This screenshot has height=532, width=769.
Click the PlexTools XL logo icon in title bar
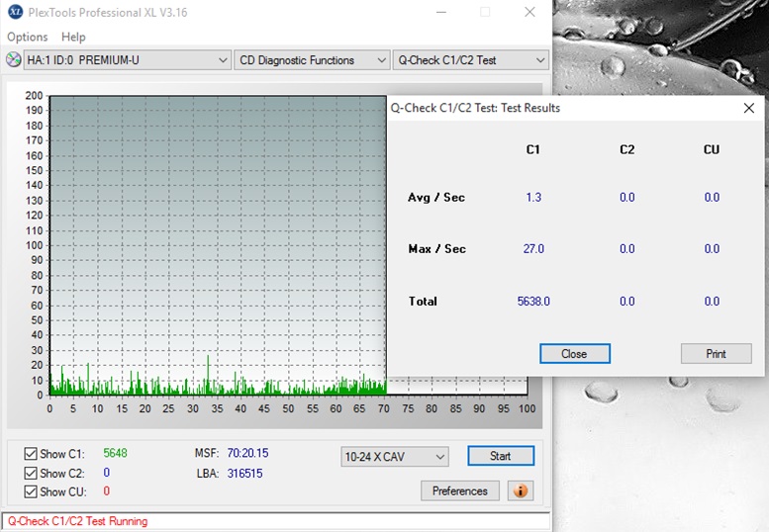tap(16, 11)
